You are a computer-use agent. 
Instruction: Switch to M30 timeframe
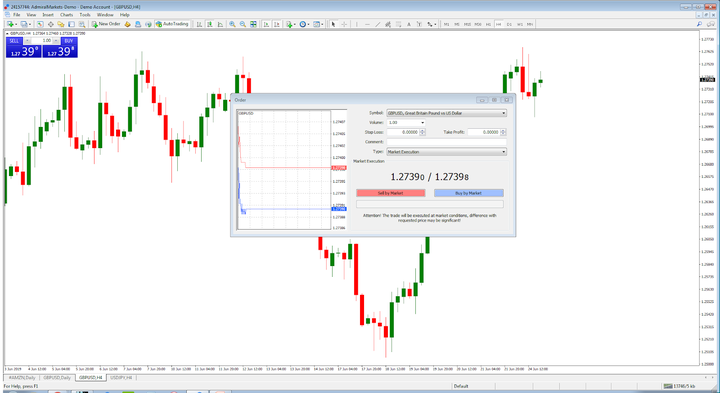pos(478,24)
